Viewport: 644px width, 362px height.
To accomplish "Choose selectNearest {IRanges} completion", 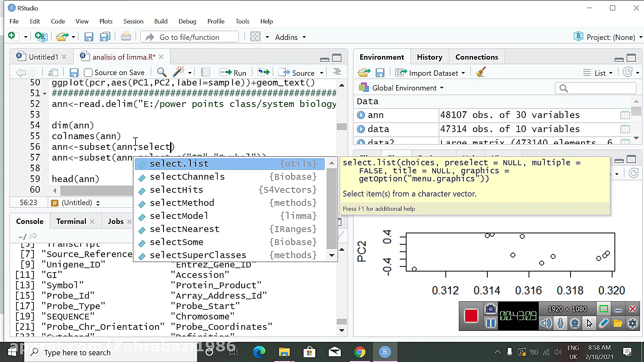I will (x=230, y=229).
